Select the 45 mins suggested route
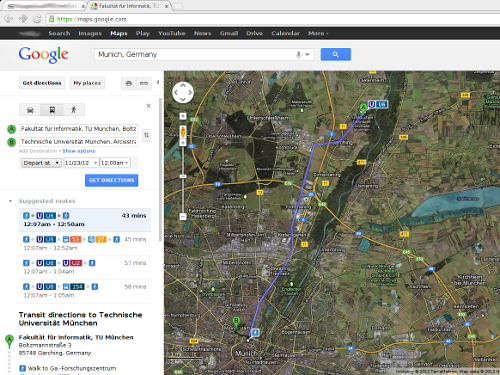 pyautogui.click(x=85, y=244)
